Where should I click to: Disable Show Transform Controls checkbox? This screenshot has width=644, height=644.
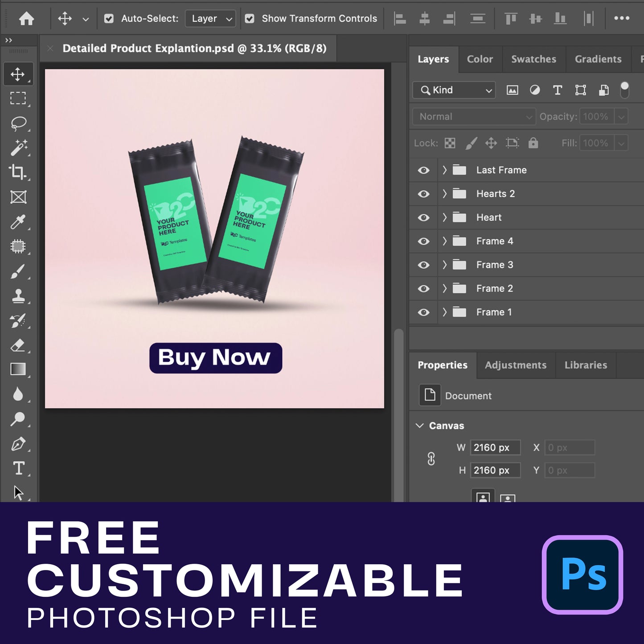coord(250,19)
